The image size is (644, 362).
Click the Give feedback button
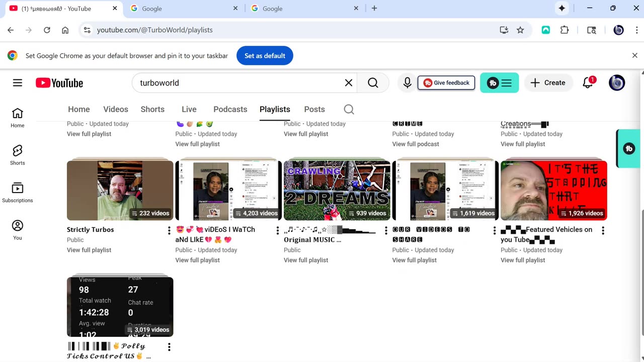click(x=446, y=83)
